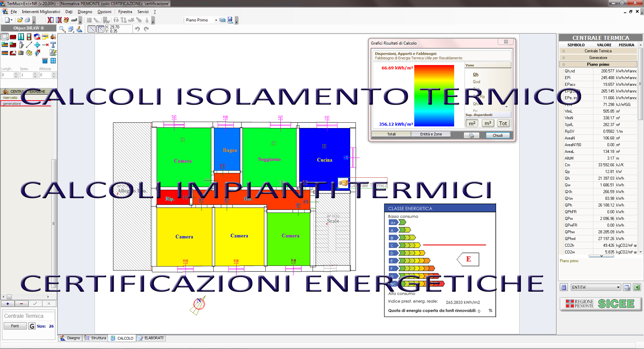Click the Centrale Termica text field
This screenshot has height=349, width=644.
pos(29,316)
